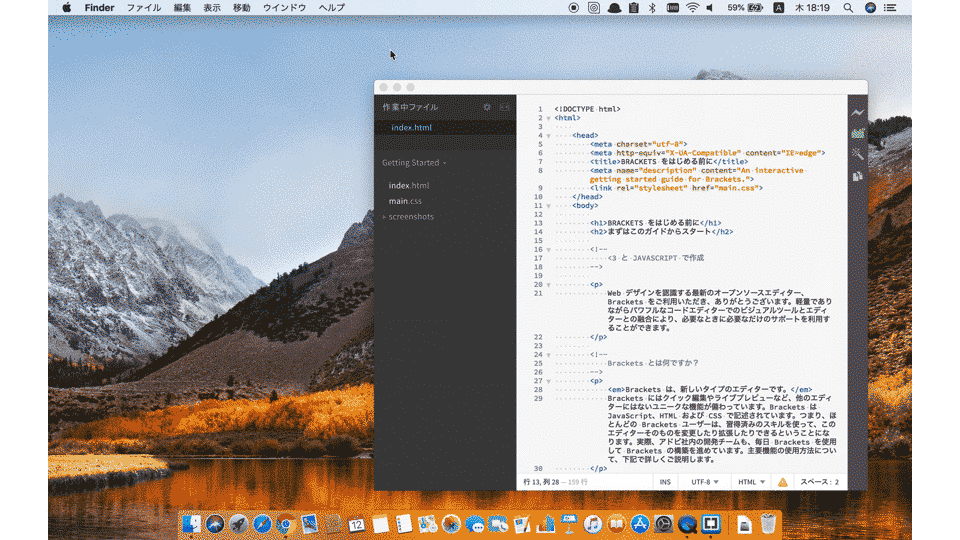Viewport: 960px width, 540px height.
Task: Open index.html in Getting Started tree
Action: (409, 186)
